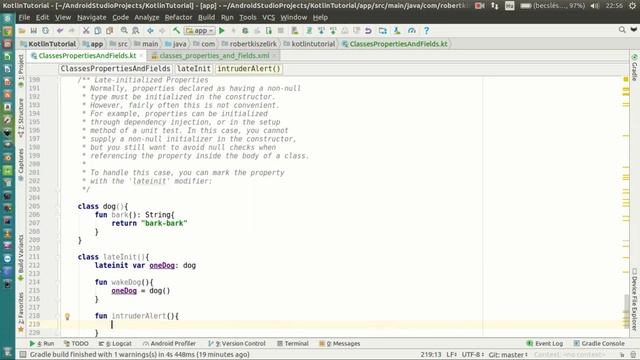Screen dimensions: 640x360
Task: Open the Event Log
Action: point(545,344)
